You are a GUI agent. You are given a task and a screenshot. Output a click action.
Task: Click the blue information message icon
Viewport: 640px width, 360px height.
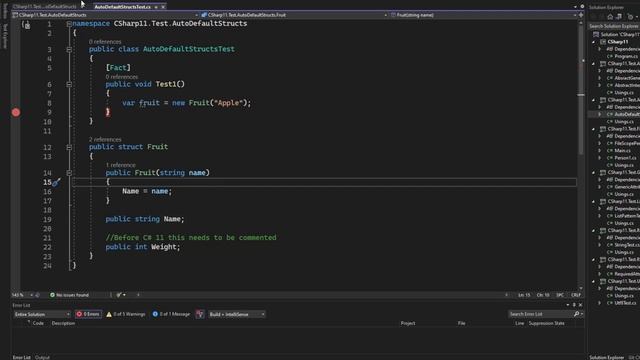155,314
